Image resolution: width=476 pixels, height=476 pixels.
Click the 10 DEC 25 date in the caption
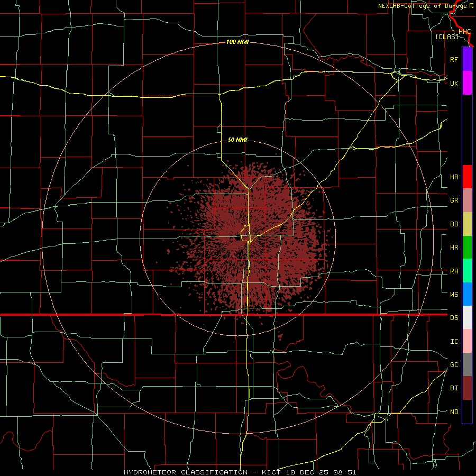307,472
